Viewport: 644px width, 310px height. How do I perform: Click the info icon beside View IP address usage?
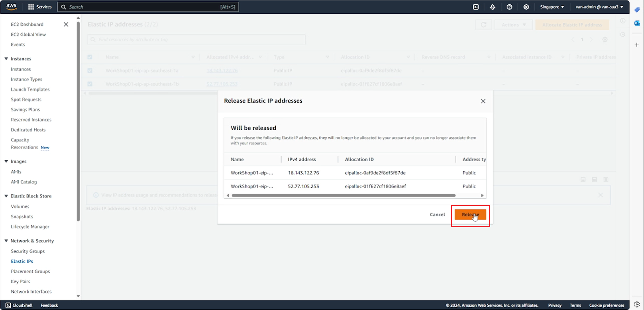pyautogui.click(x=96, y=195)
